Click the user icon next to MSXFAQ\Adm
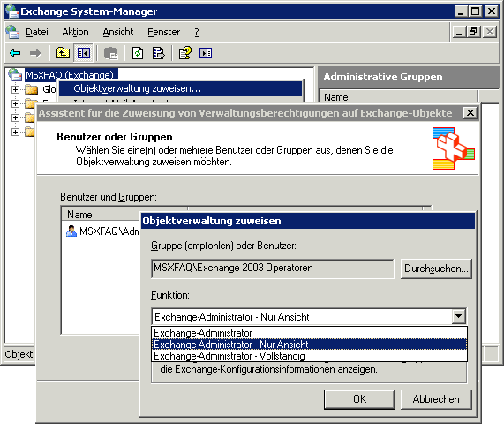 click(x=71, y=231)
